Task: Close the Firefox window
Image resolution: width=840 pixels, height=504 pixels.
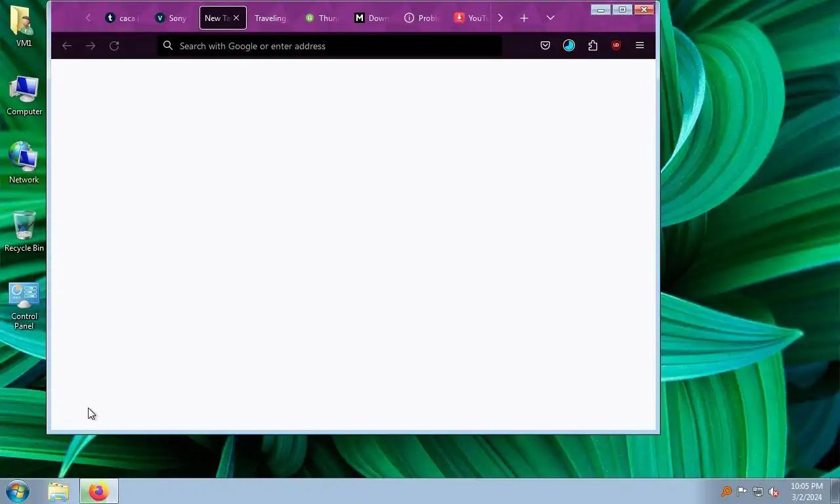Action: click(644, 10)
